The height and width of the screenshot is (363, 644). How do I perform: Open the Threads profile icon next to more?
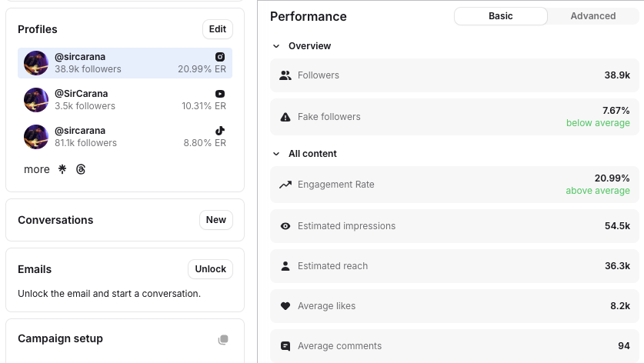pos(81,169)
